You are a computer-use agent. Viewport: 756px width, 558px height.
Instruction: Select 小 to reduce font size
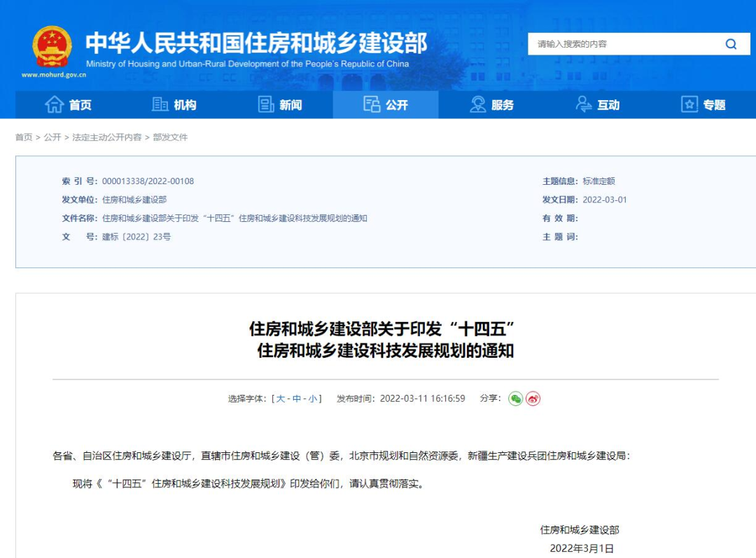(x=314, y=398)
